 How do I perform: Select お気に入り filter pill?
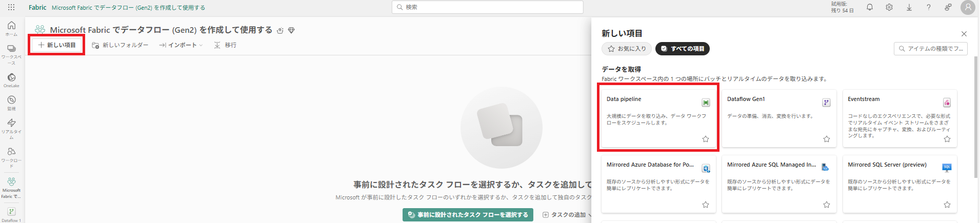[627, 49]
